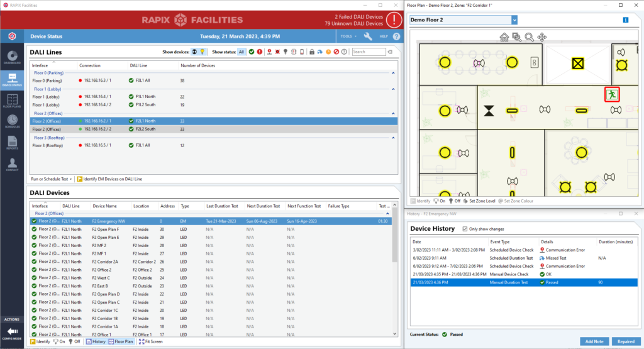Open the Dashboard sidebar icon
Screen dimensions: 644x349
[12, 58]
